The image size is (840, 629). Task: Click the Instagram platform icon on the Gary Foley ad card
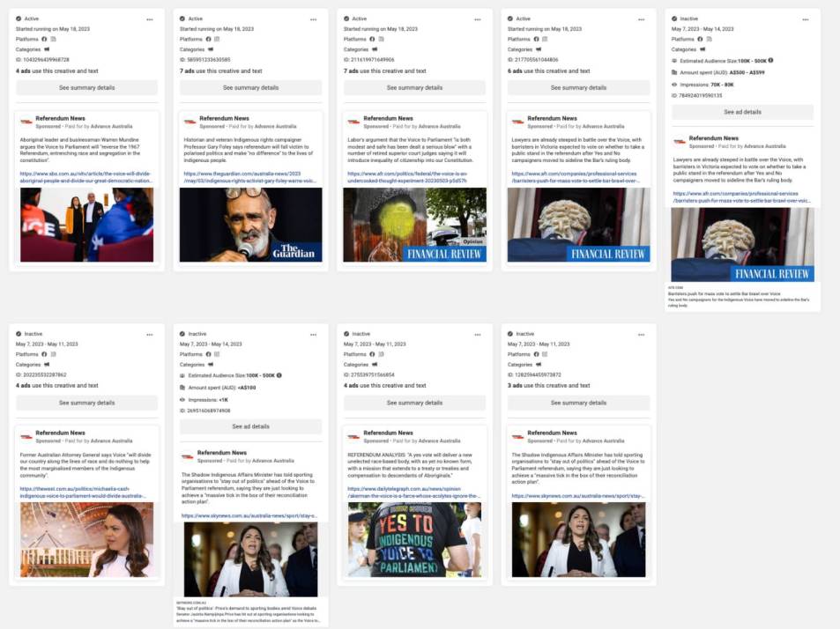point(217,39)
